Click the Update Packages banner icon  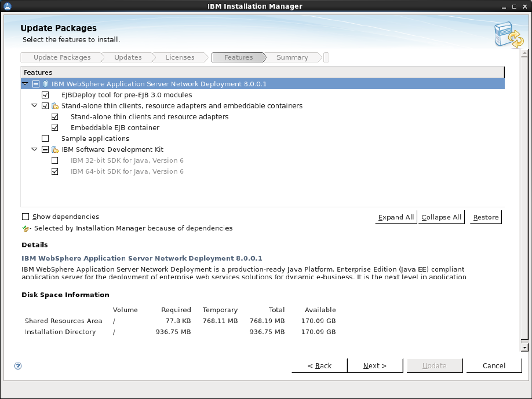tap(509, 35)
